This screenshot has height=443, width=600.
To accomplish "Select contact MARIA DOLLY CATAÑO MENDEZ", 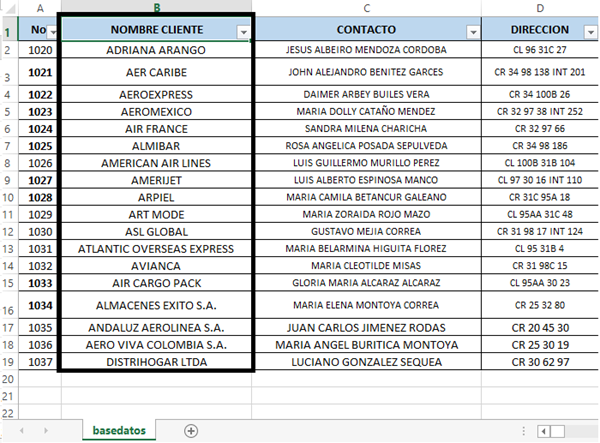I will click(367, 112).
